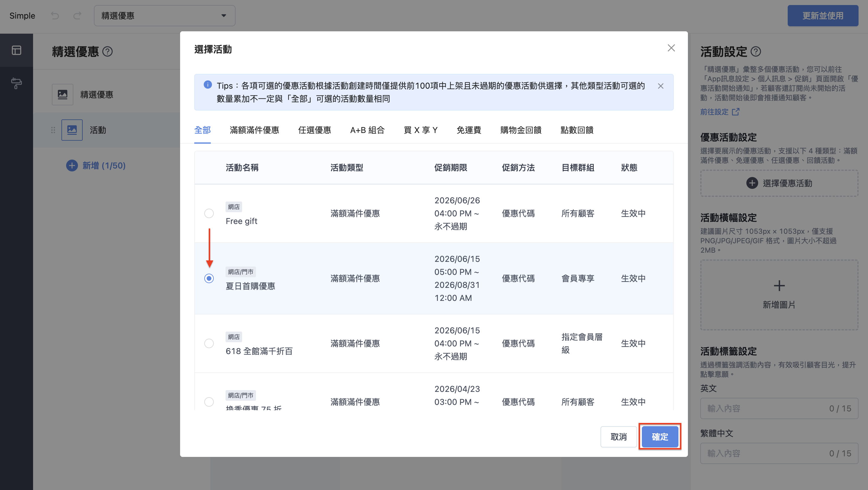
Task: Click the 指定會員層級 cell
Action: point(582,343)
